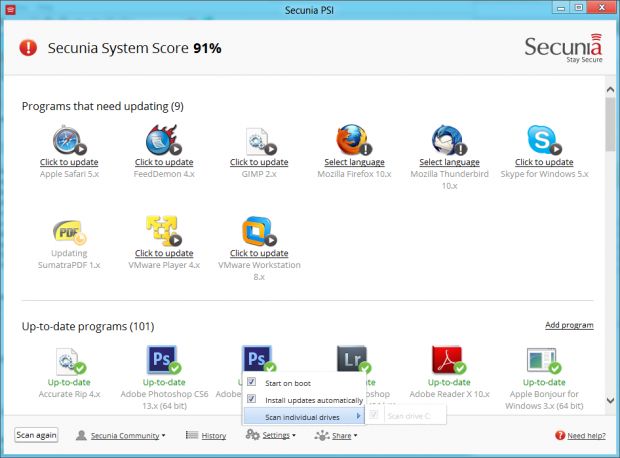
Task: Click 'Click to update' for Skype
Action: pyautogui.click(x=544, y=162)
